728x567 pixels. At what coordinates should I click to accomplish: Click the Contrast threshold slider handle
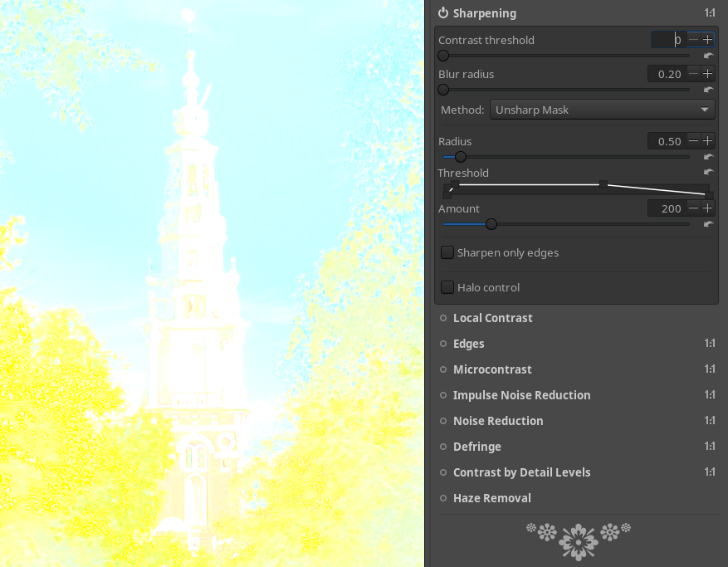443,56
